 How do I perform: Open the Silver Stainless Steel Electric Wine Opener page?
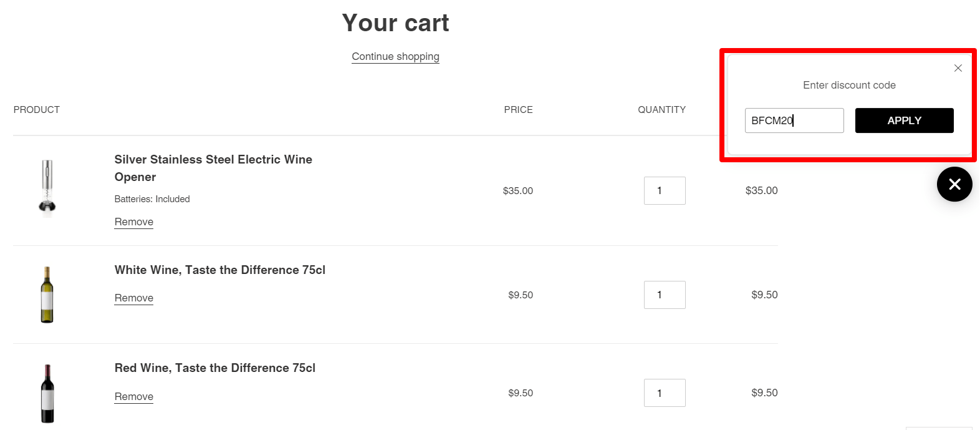coord(213,168)
